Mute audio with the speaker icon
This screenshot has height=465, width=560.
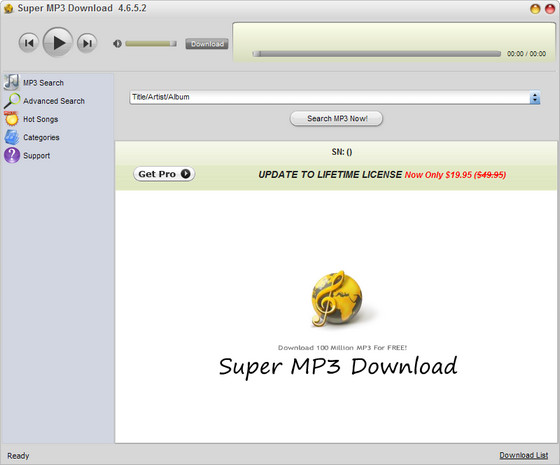[117, 44]
